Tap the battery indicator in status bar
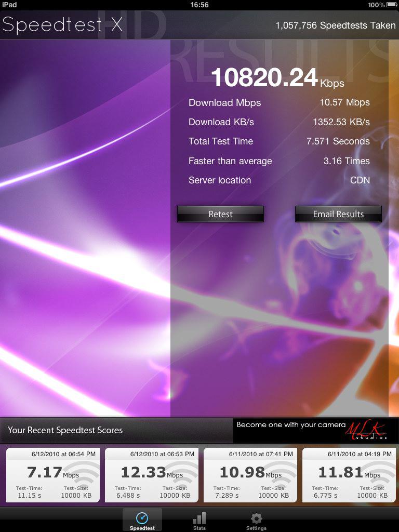 [392, 5]
